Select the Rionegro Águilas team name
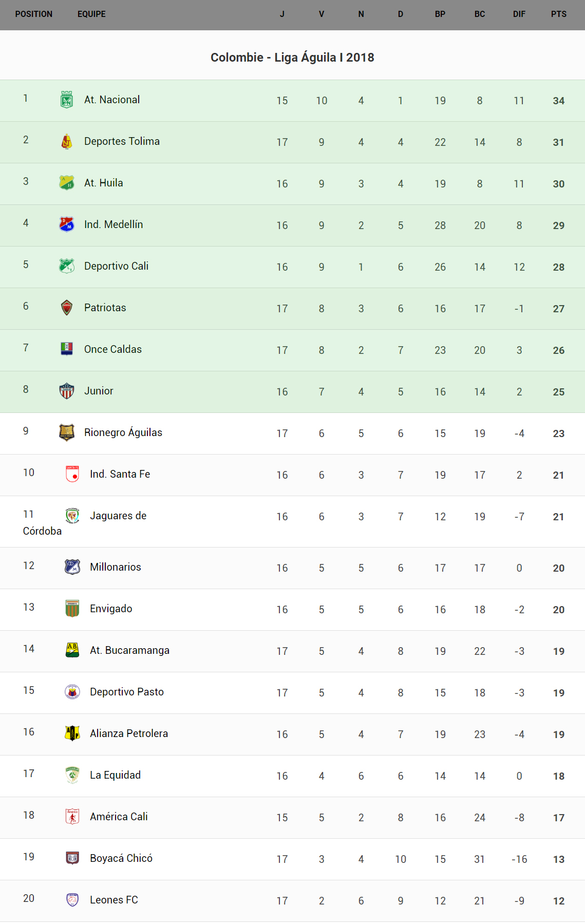Screen dimensions: 585x924 (123, 432)
